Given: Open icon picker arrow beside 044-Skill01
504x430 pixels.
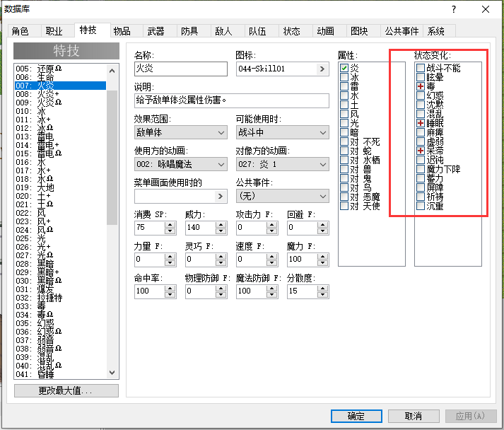Looking at the screenshot, I should (322, 69).
